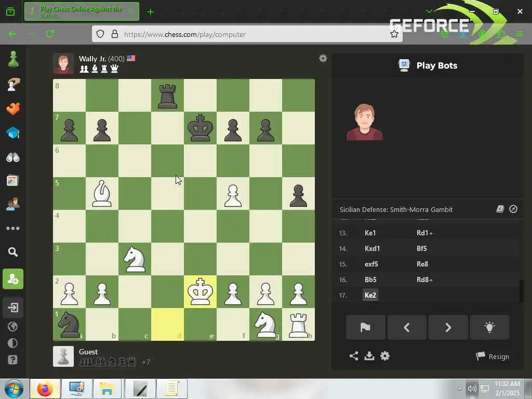Click Wally Jr. avatar above the board
532x399 pixels.
[63, 63]
